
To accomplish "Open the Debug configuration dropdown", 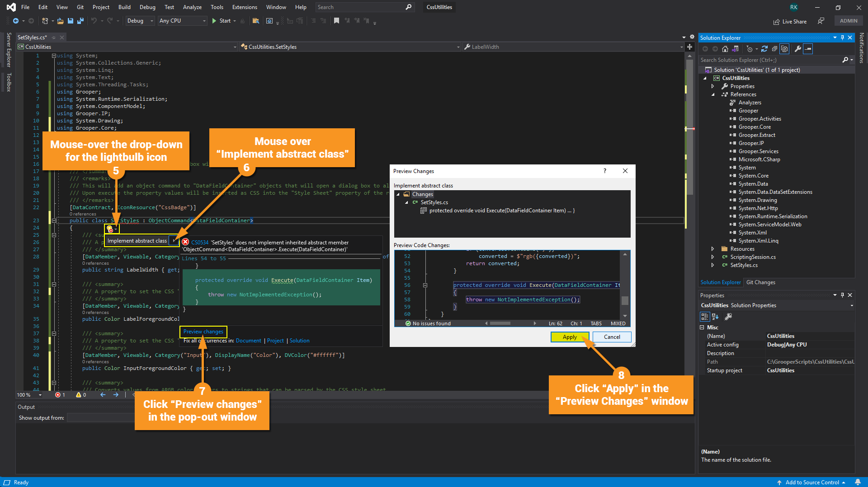I will (x=140, y=21).
